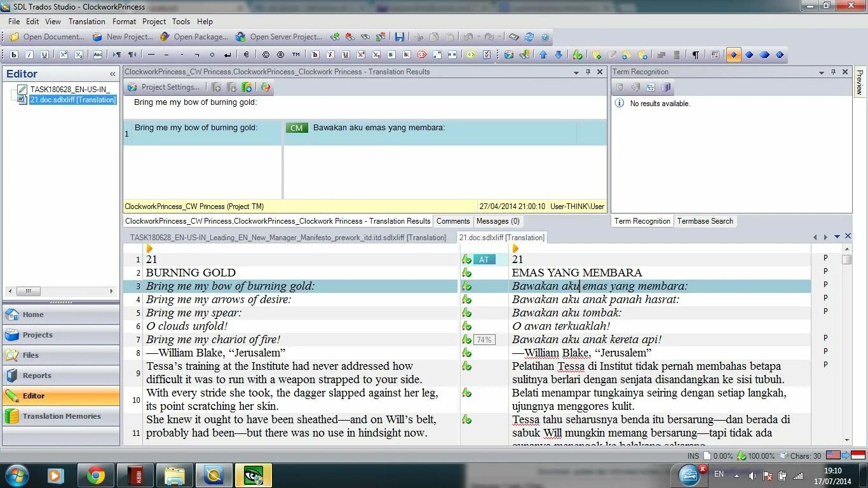Open the Translation menu
Image resolution: width=868 pixels, height=488 pixels.
[x=86, y=21]
